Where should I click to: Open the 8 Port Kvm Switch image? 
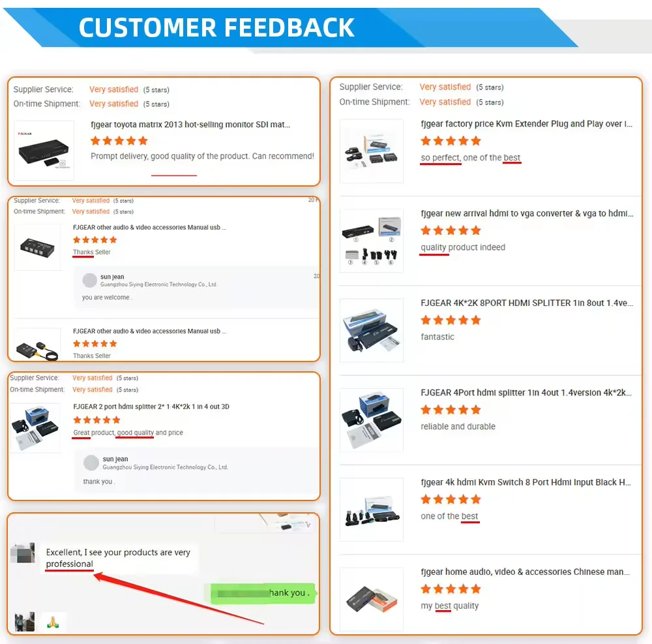pyautogui.click(x=372, y=509)
